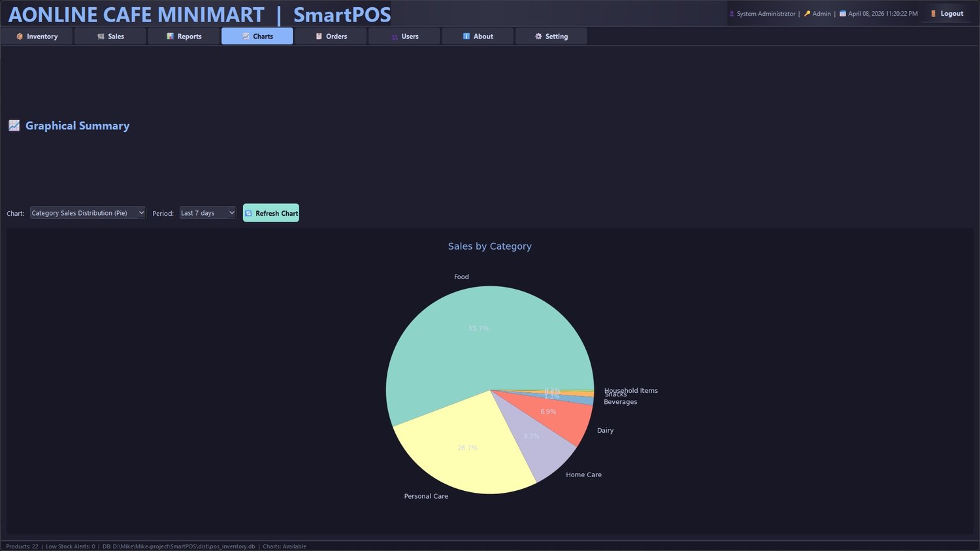Screen dimensions: 980x551
Task: Click the Refresh Chart button
Action: [x=271, y=213]
